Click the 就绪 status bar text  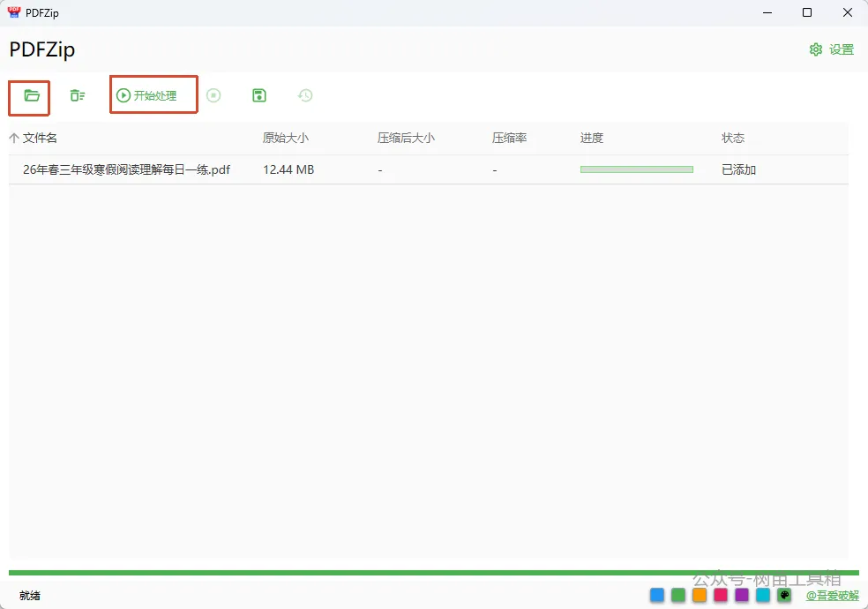(x=30, y=596)
